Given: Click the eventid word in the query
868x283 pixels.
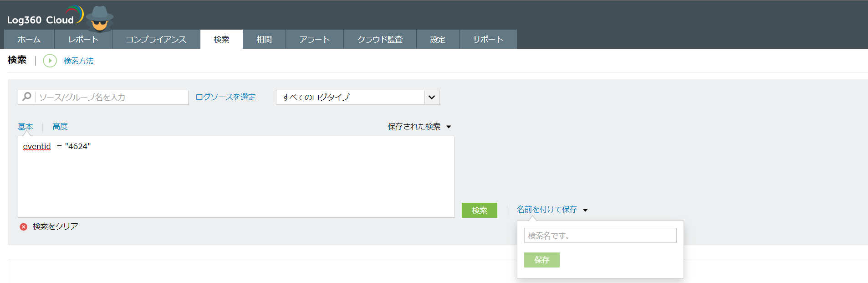Looking at the screenshot, I should pyautogui.click(x=37, y=146).
